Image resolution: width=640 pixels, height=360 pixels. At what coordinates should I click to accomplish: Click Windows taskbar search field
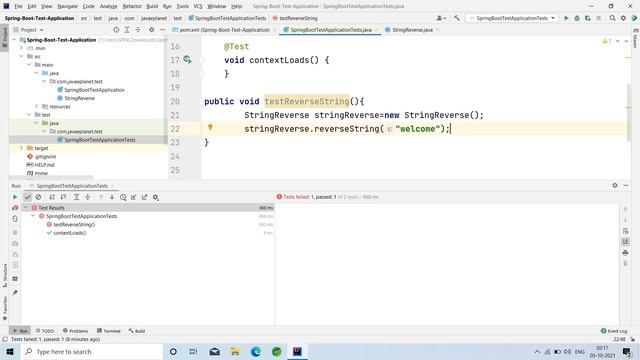pos(92,351)
